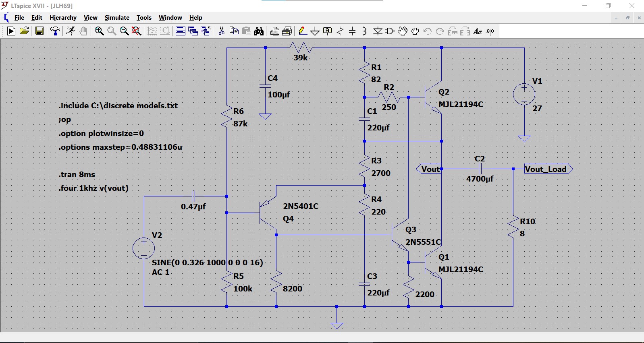Click the Redo arrow icon
Image resolution: width=644 pixels, height=343 pixels.
point(440,31)
